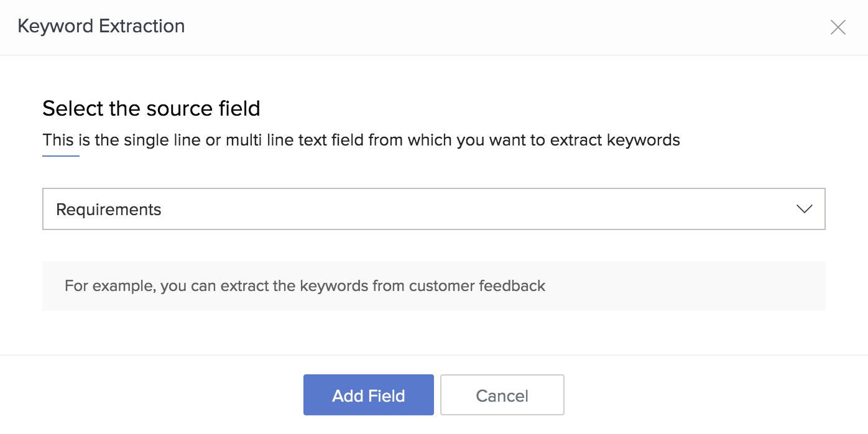Click the 'Select the source field' heading
The height and width of the screenshot is (434, 868).
(x=151, y=109)
